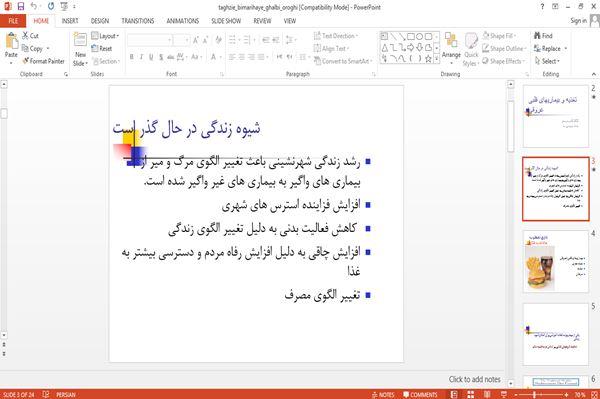The height and width of the screenshot is (399, 600).
Task: Start slide show from beginning icon
Action: [x=64, y=7]
